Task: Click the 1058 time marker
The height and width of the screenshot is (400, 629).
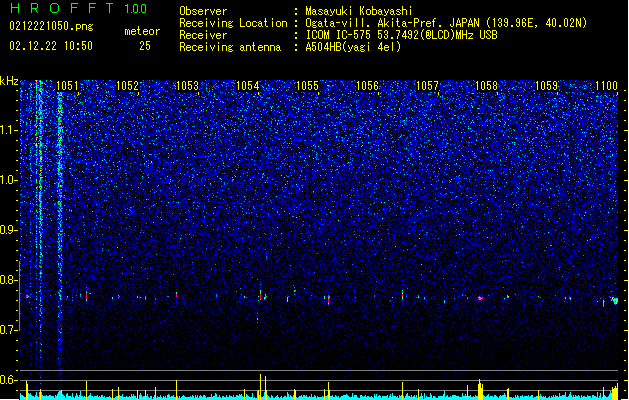Action: [486, 85]
